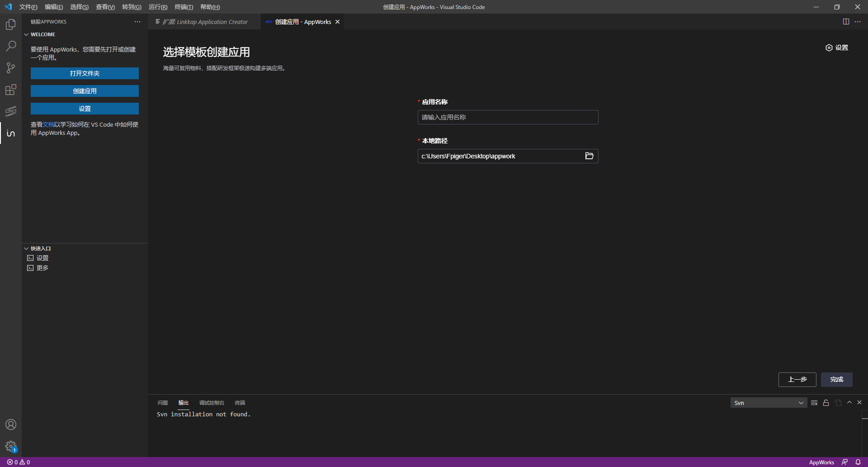
Task: Split the editor to the right
Action: (x=846, y=22)
